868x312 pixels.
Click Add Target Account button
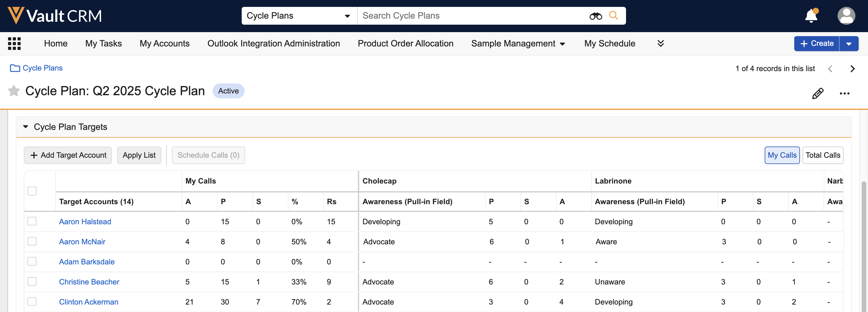(x=68, y=155)
